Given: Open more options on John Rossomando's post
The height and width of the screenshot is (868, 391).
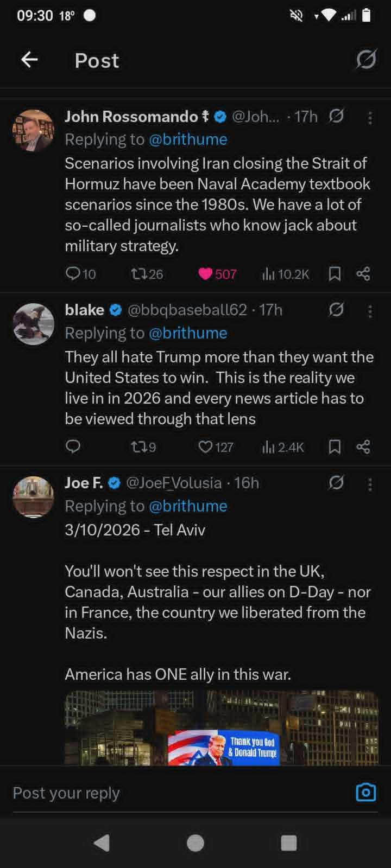Looking at the screenshot, I should point(370,117).
